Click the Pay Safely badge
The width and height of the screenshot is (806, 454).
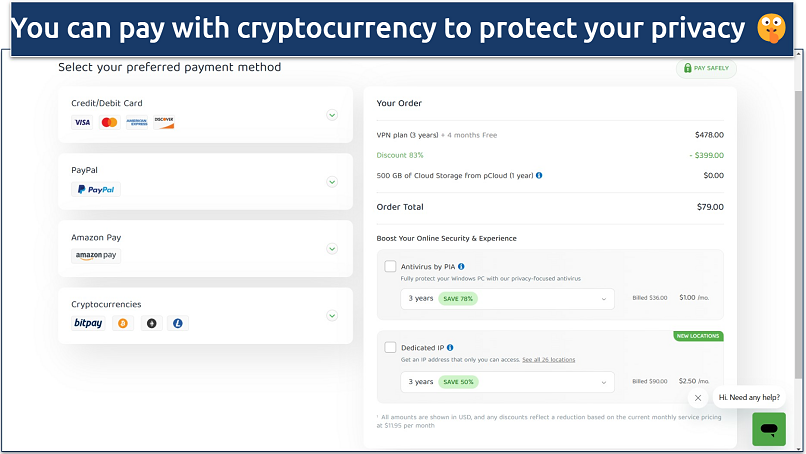click(707, 68)
